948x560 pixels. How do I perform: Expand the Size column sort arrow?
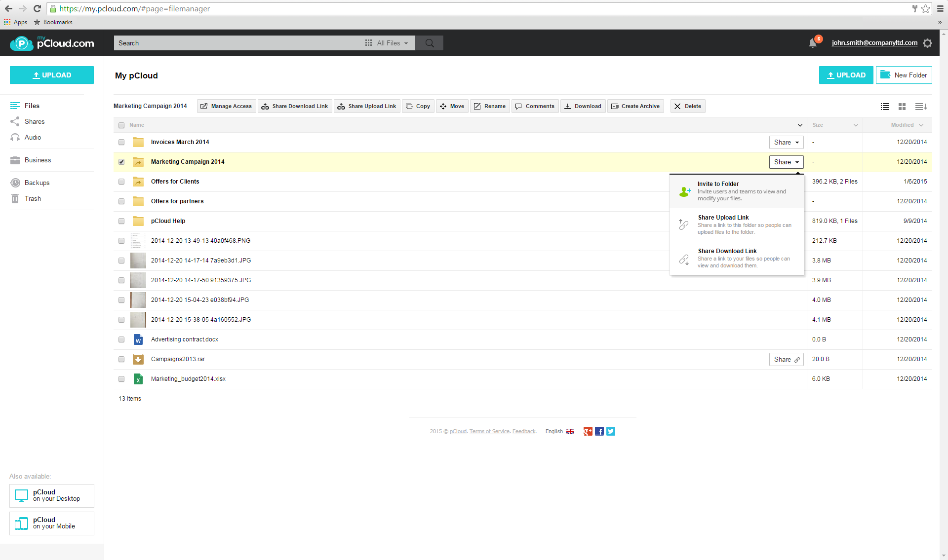click(856, 125)
